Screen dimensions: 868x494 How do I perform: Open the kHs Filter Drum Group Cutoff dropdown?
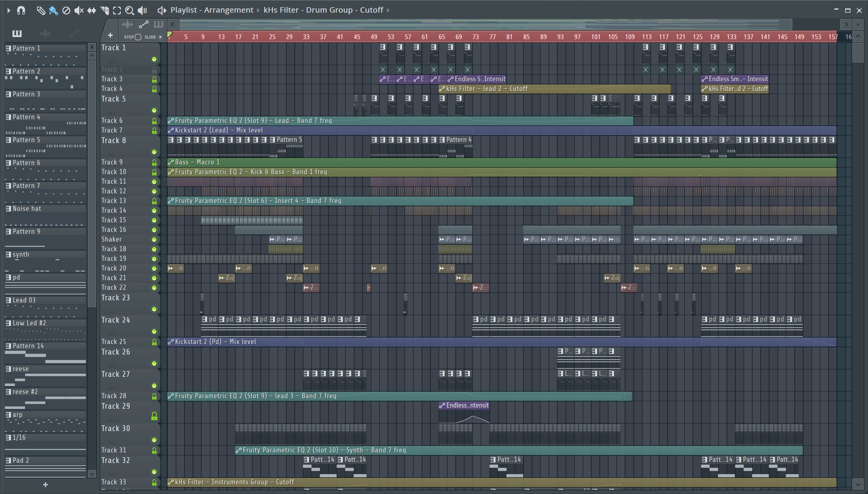pyautogui.click(x=323, y=10)
